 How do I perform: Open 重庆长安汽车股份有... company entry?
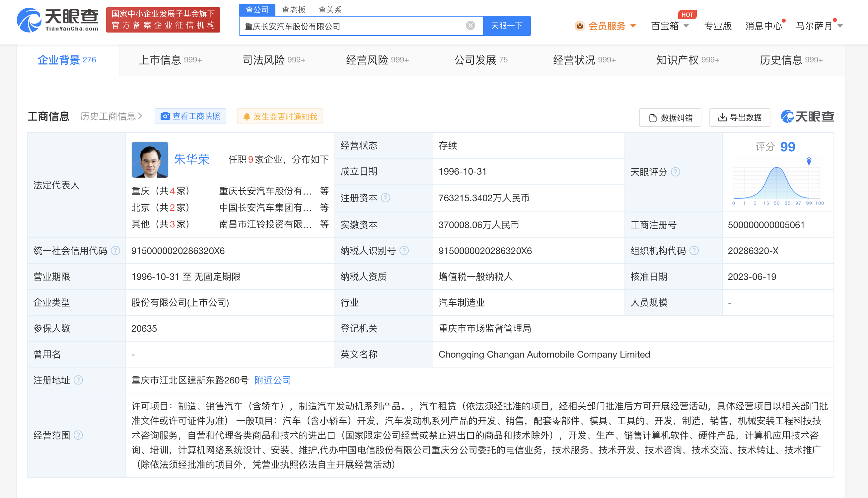[265, 191]
